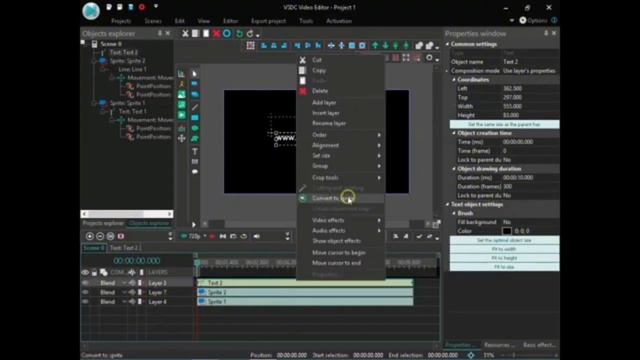Switch to the Projects explorer tab
640x360 pixels.
coord(103,223)
